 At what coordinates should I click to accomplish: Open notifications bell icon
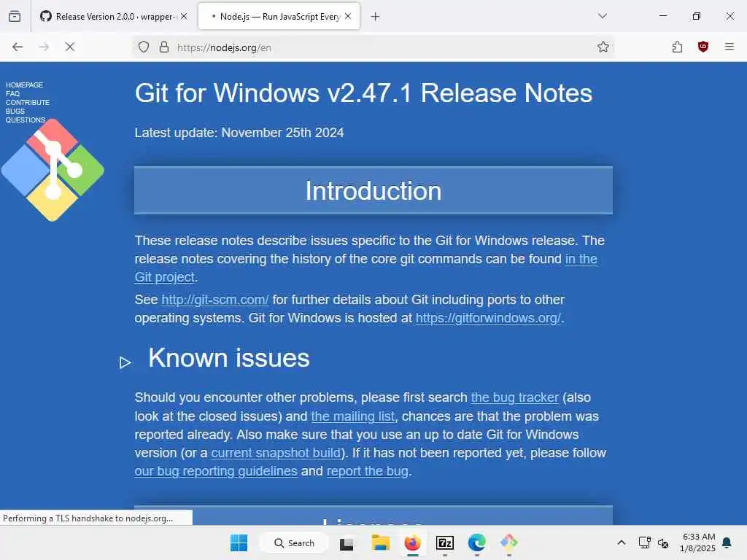click(727, 542)
